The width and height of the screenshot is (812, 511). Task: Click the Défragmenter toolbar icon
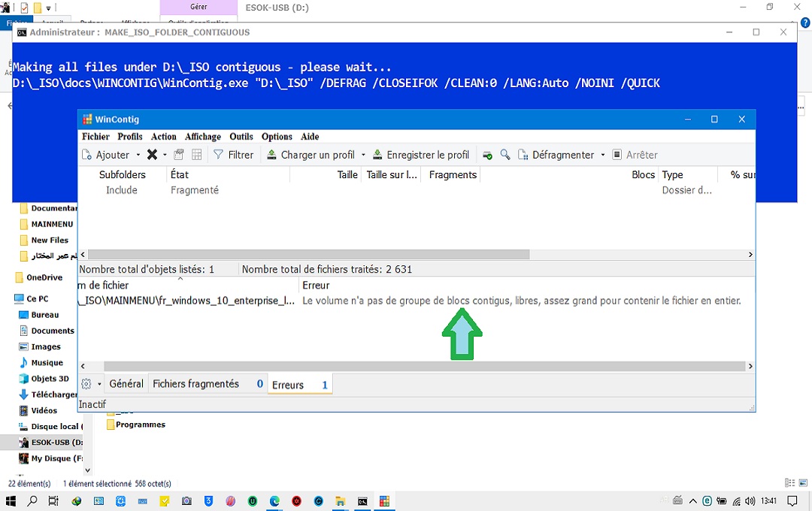(x=523, y=155)
